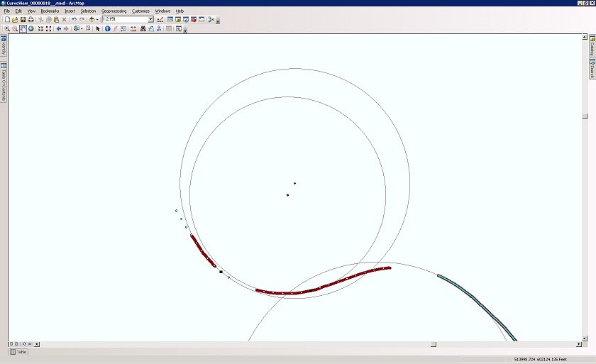Select the Zoom In tool
Image resolution: width=596 pixels, height=364 pixels.
tap(7, 29)
